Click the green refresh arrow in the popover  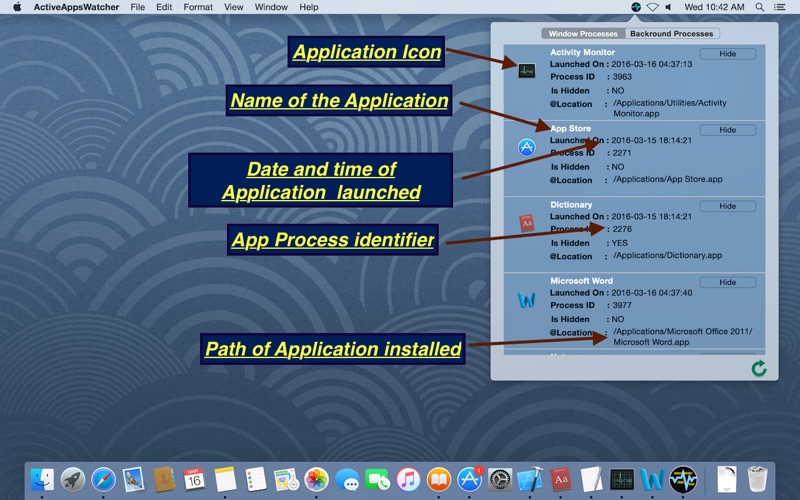759,368
